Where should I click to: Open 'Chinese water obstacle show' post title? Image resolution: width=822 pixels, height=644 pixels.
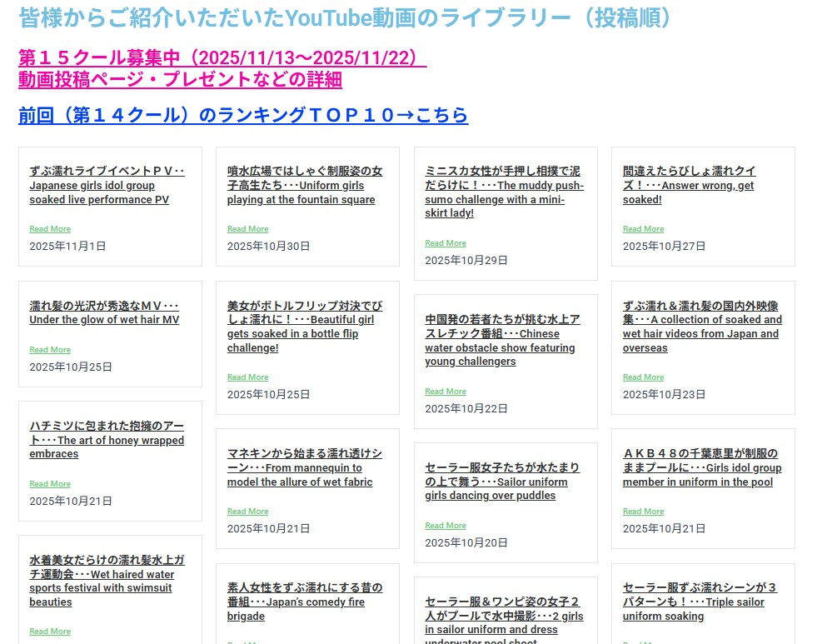[x=502, y=341]
